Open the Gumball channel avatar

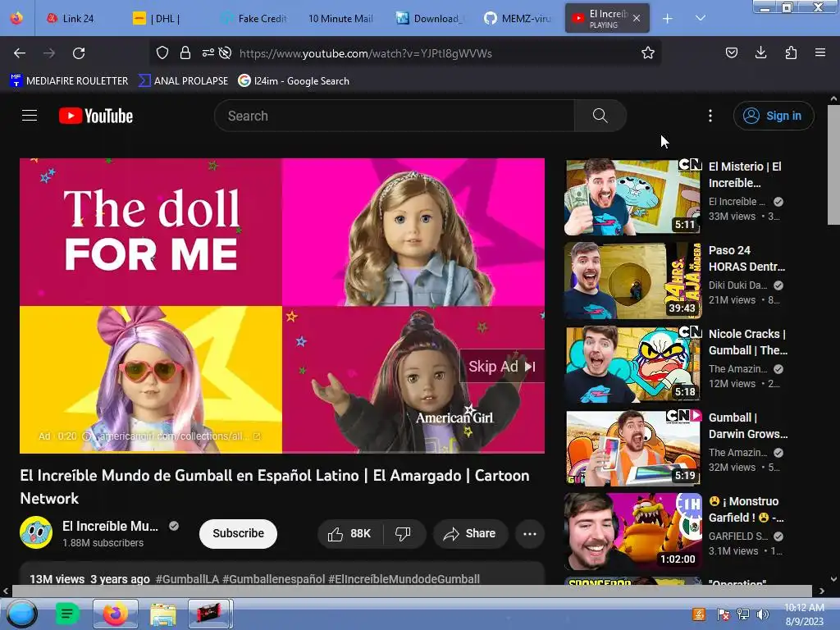(x=36, y=533)
